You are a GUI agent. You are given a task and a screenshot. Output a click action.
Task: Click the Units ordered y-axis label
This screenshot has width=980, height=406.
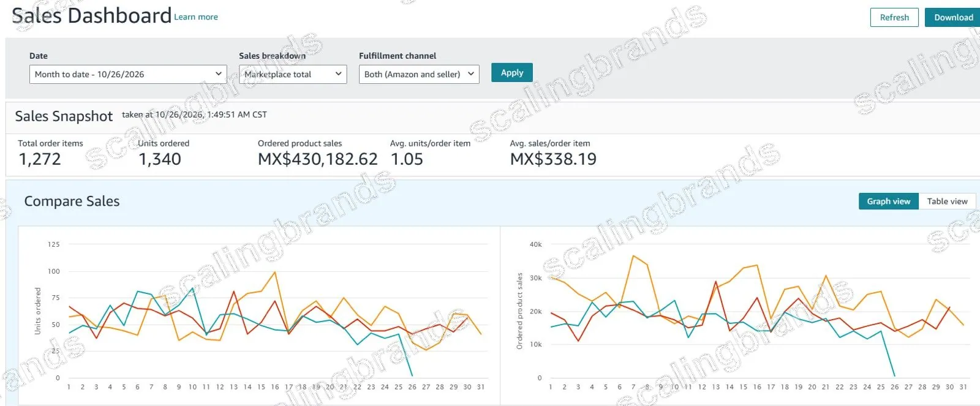[x=38, y=310]
